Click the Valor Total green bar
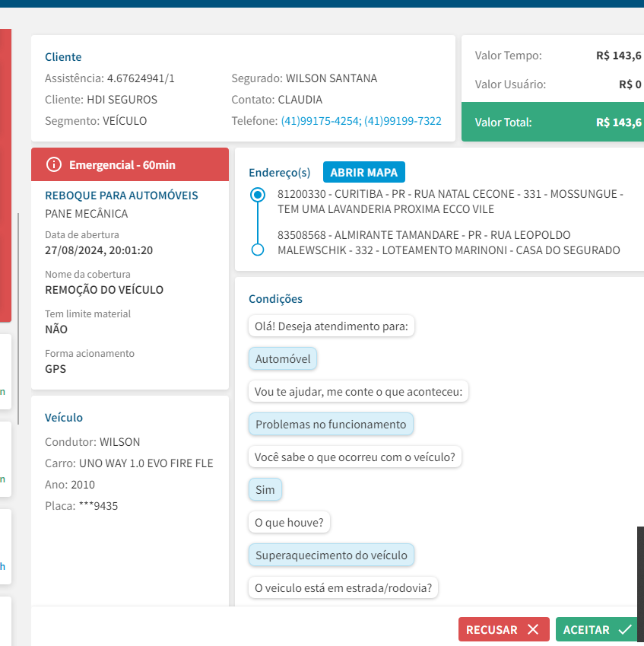Screen dimensions: 644x646 [552, 123]
